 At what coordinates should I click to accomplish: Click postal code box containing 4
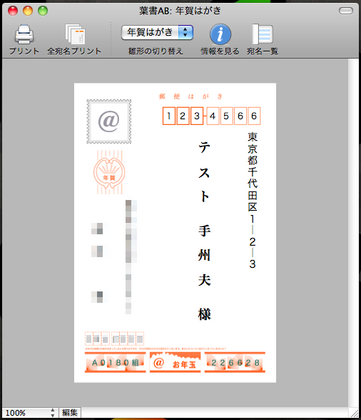tap(212, 116)
